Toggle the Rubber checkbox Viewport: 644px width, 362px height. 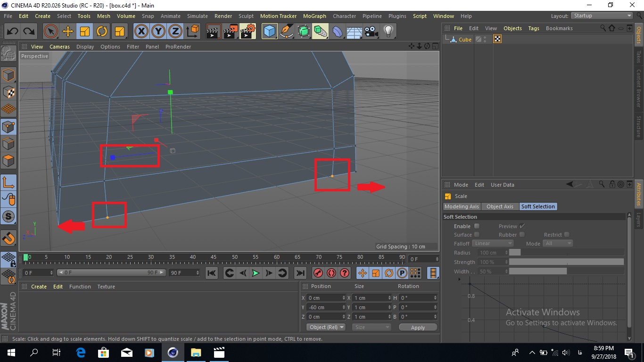(522, 235)
